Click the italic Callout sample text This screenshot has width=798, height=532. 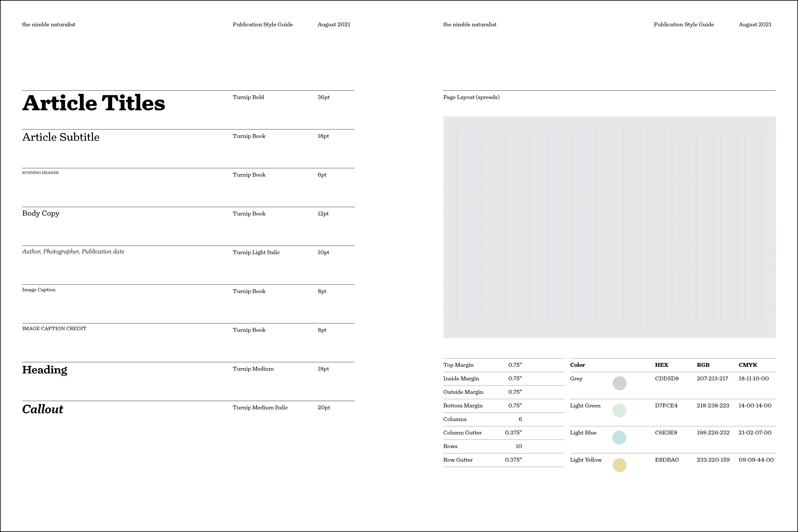[42, 409]
